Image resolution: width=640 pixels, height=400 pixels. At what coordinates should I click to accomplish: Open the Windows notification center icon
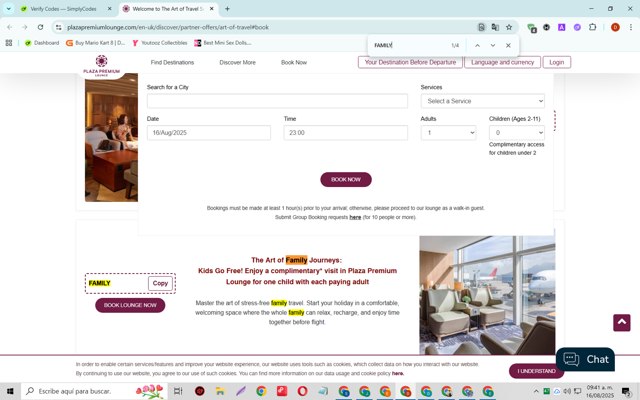click(627, 392)
